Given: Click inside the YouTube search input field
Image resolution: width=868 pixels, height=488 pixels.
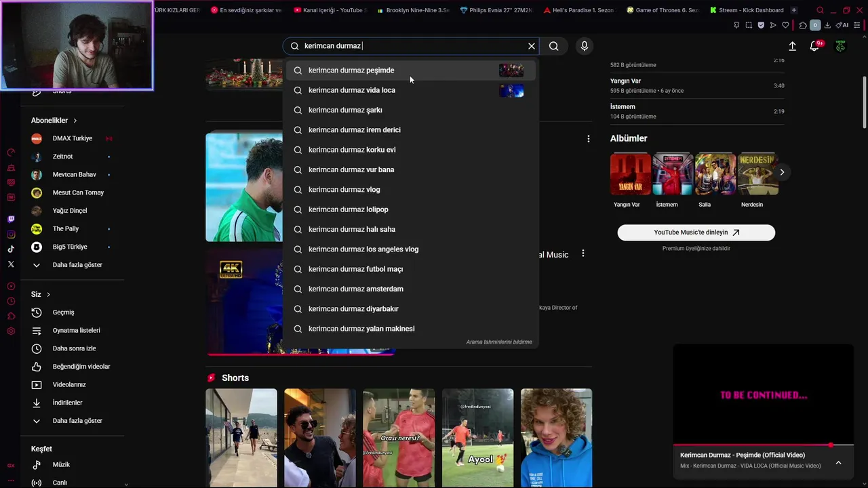Looking at the screenshot, I should [x=410, y=46].
